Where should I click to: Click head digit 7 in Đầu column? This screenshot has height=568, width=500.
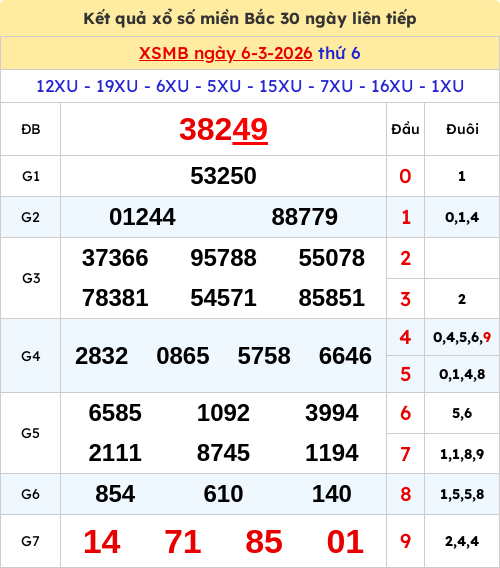405,454
